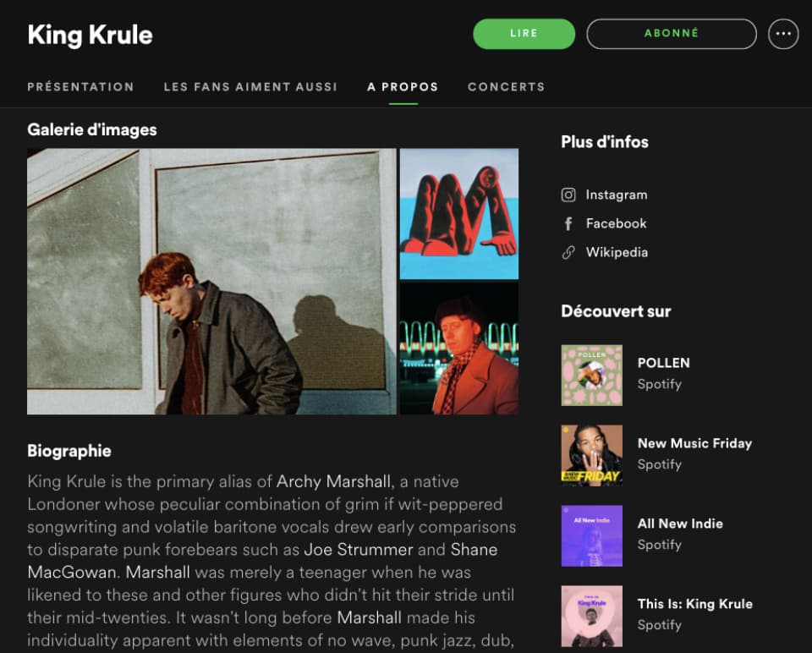Open the three-dot more options menu

click(783, 34)
